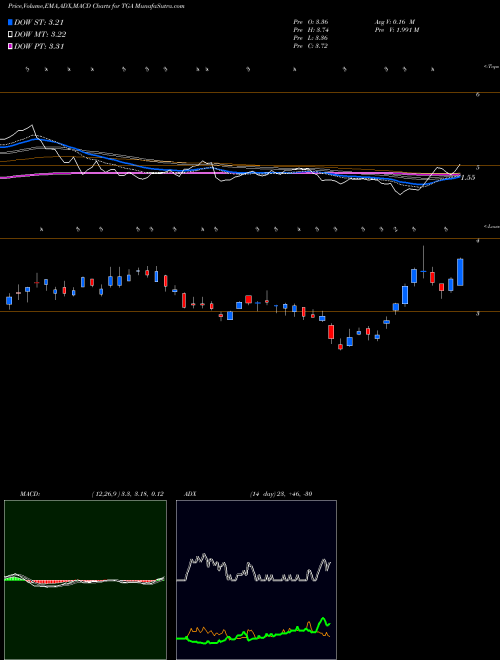Screen dimensions: 500x660
Task: Click the 'Pre C: 3.72' value
Action: tap(311, 46)
